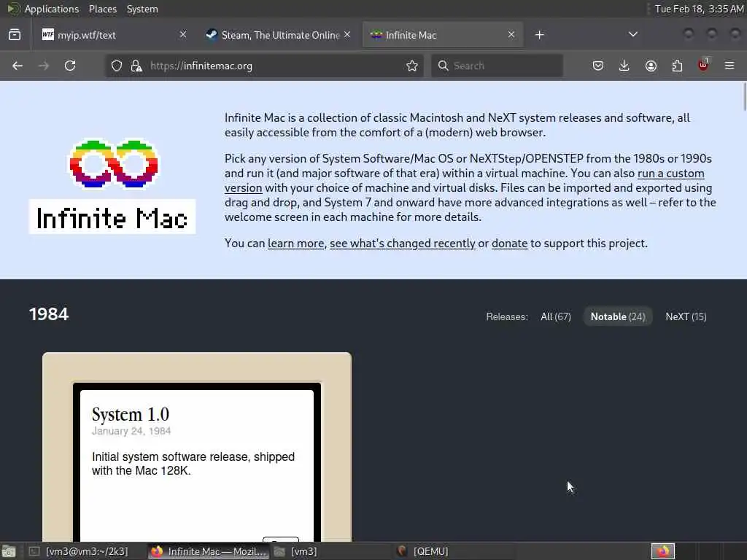Click the 'donate' link

click(x=509, y=244)
